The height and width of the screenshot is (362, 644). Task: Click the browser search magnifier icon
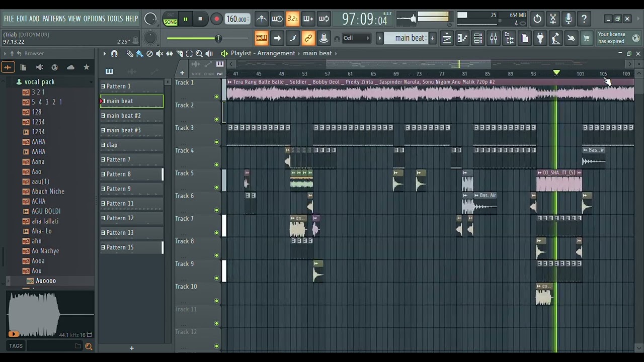89,346
